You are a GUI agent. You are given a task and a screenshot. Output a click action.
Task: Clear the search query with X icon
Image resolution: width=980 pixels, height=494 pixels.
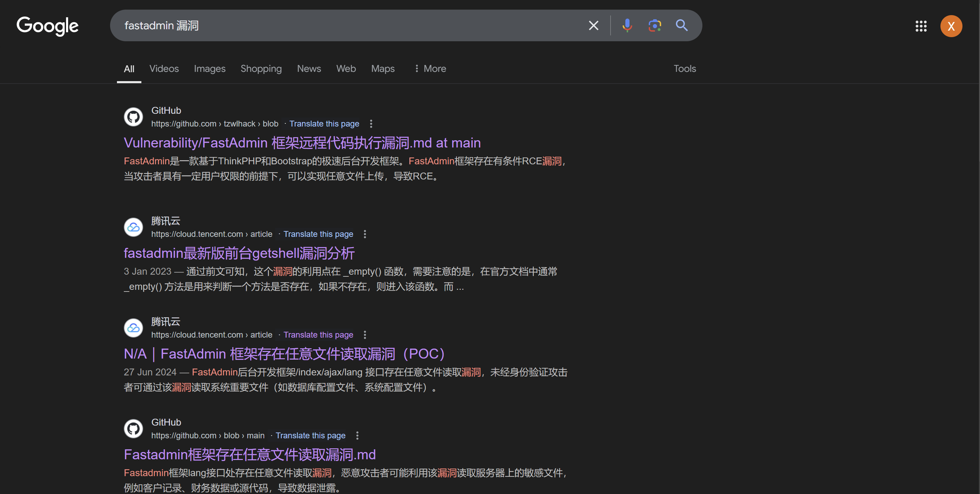pos(593,25)
